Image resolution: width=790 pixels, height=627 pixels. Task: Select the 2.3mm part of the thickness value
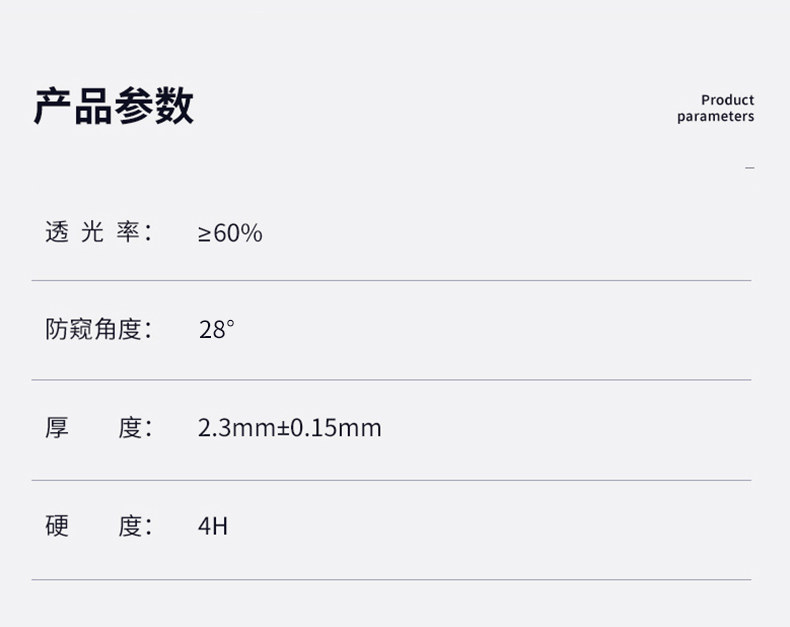click(x=236, y=428)
